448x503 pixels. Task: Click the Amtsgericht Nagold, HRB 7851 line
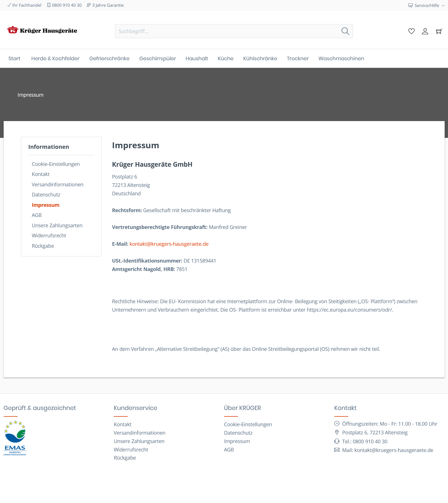point(150,269)
